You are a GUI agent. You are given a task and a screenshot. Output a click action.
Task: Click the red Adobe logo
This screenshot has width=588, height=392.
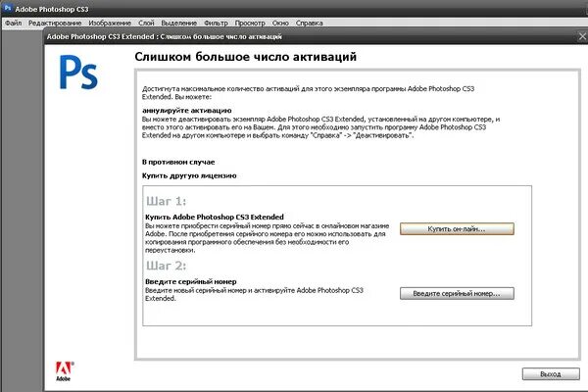point(64,371)
